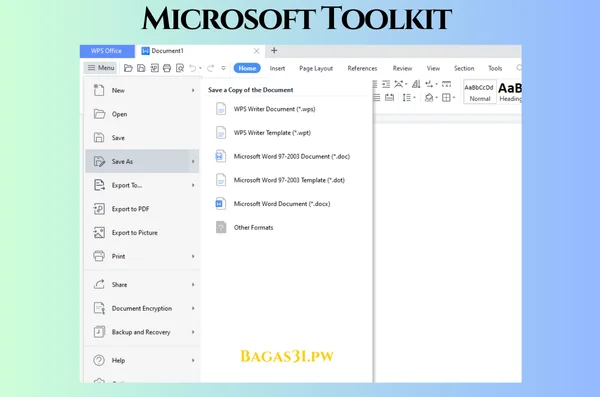Open the Undo history dropdown arrow

pyautogui.click(x=200, y=69)
